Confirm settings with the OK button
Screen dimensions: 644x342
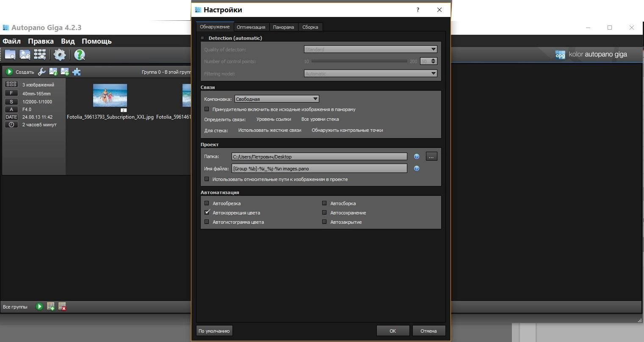[x=393, y=331]
